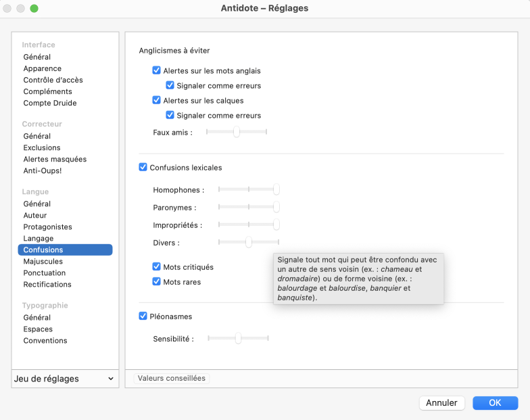This screenshot has width=530, height=420.
Task: Toggle 'Alertes sur les calques' checkbox
Action: tap(157, 100)
